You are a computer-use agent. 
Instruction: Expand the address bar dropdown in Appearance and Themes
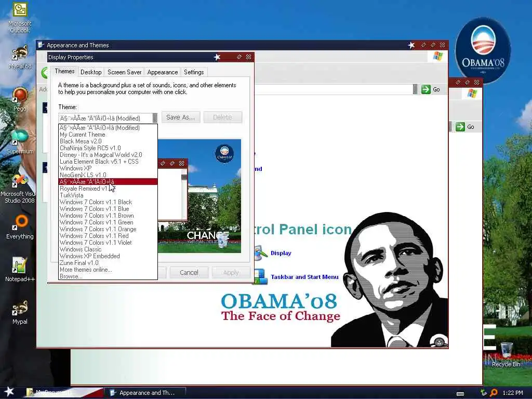[415, 89]
